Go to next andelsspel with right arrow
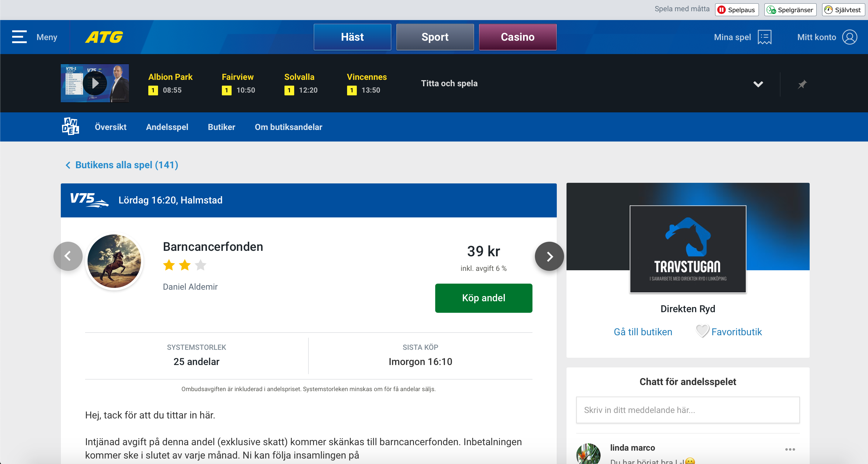The width and height of the screenshot is (868, 464). pos(549,256)
